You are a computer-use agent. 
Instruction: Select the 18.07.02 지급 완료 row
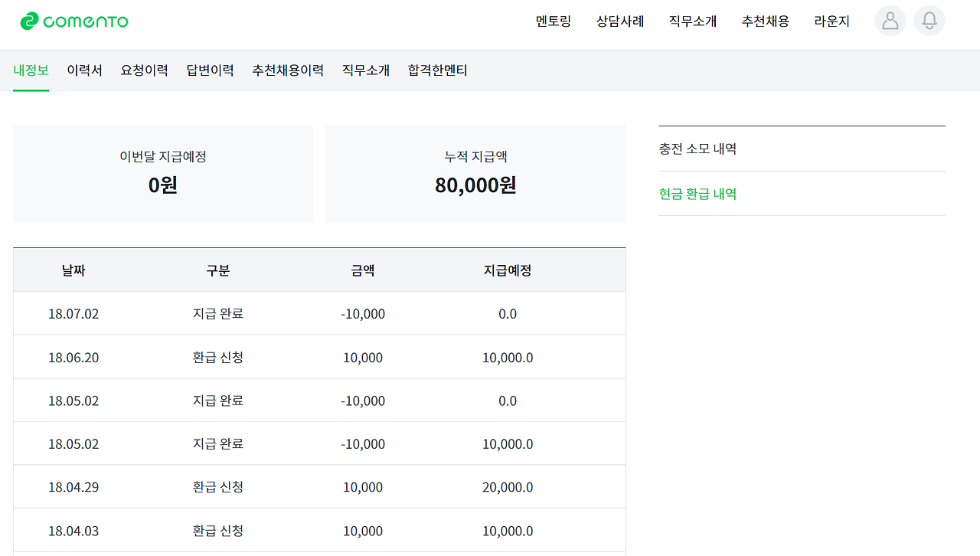point(318,314)
